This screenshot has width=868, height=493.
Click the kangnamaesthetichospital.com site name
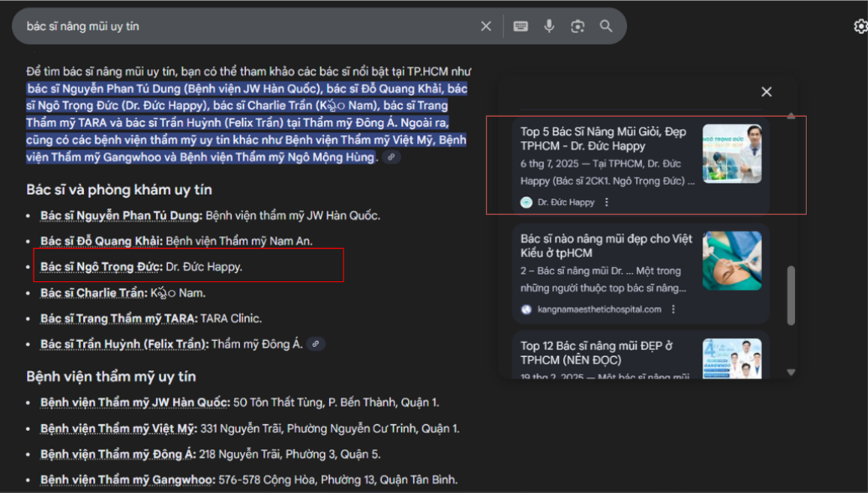point(599,309)
